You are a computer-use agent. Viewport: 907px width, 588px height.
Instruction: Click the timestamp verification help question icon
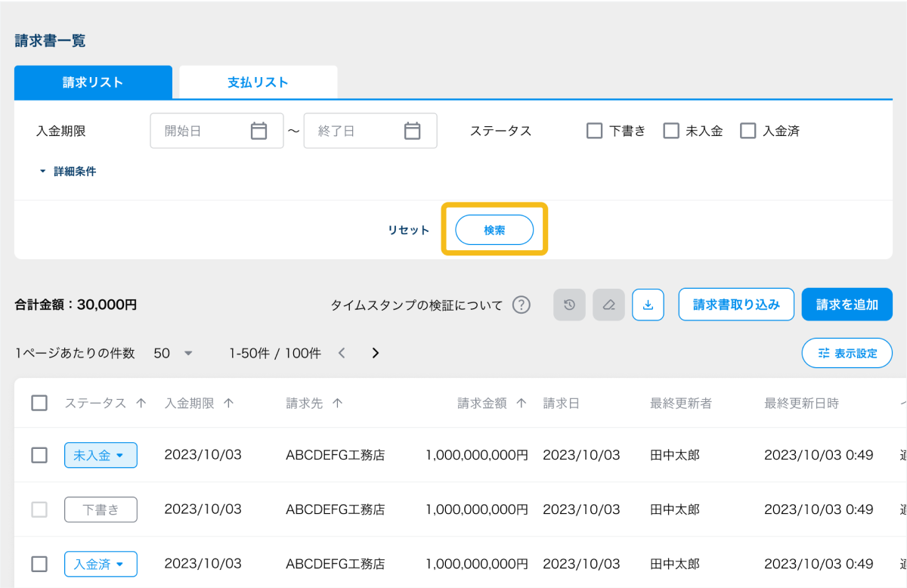point(521,305)
